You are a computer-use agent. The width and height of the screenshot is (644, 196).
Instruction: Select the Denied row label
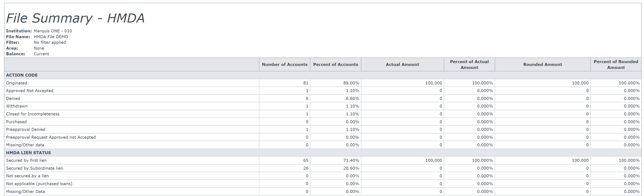13,98
